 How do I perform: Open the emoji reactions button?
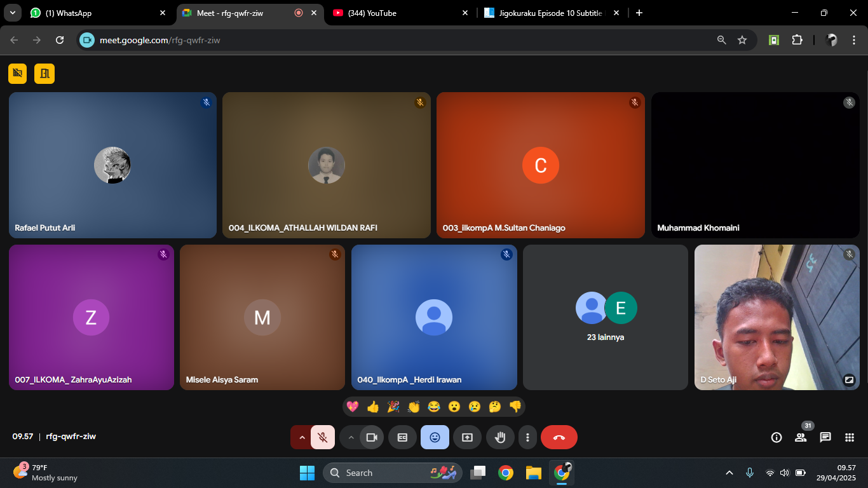[435, 437]
